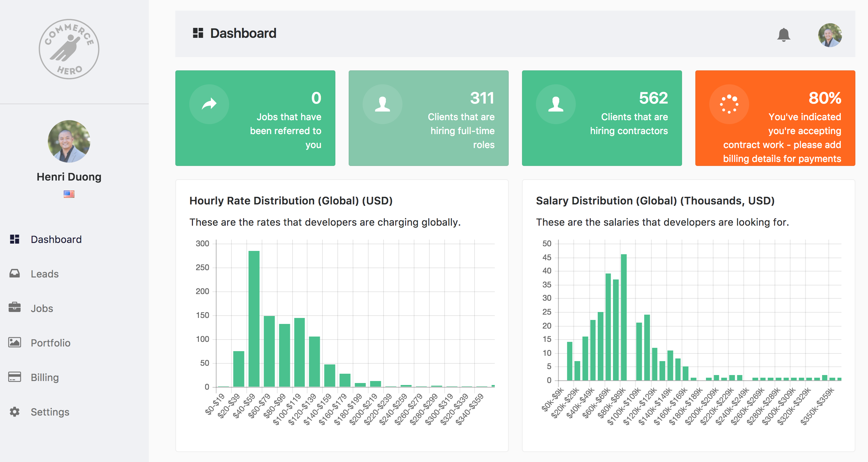Click the tallest bar in the hourly rate chart
The height and width of the screenshot is (462, 868).
tap(254, 318)
